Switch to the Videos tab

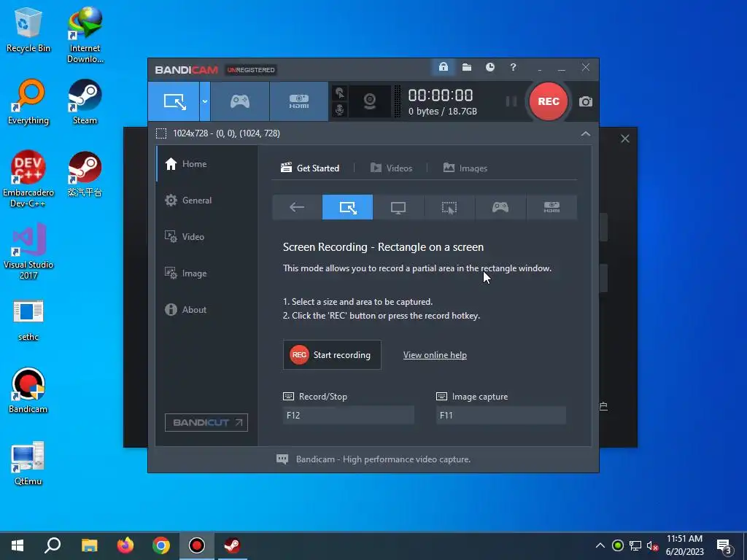391,168
